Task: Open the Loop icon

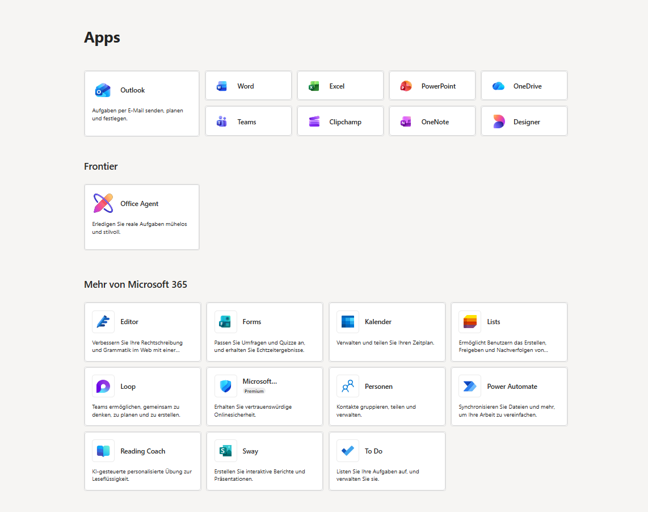Action: click(103, 386)
